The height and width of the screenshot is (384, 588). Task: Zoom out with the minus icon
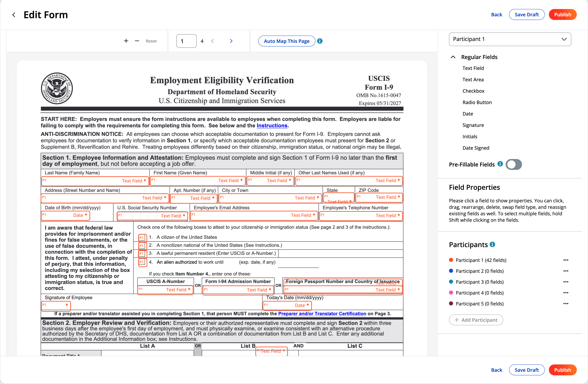point(137,41)
